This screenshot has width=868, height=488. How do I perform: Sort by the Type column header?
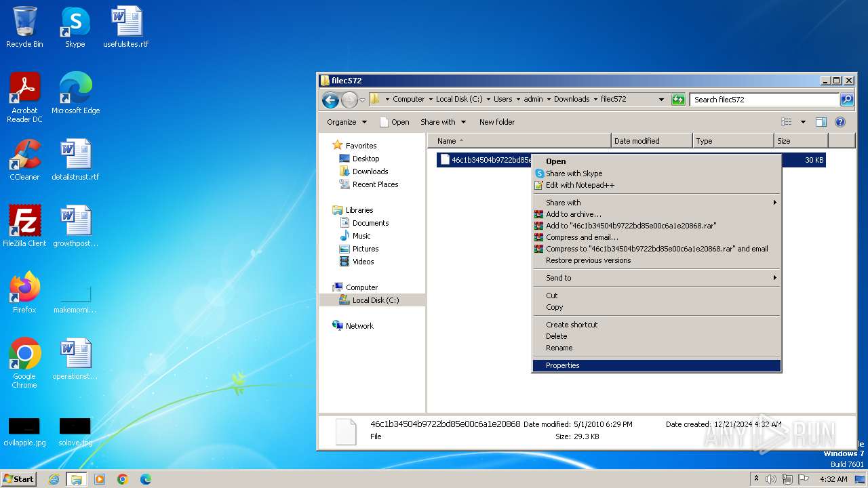(x=733, y=141)
